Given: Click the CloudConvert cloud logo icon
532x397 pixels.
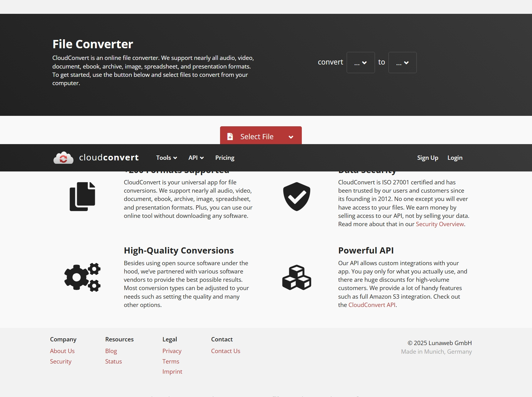Looking at the screenshot, I should pyautogui.click(x=63, y=158).
